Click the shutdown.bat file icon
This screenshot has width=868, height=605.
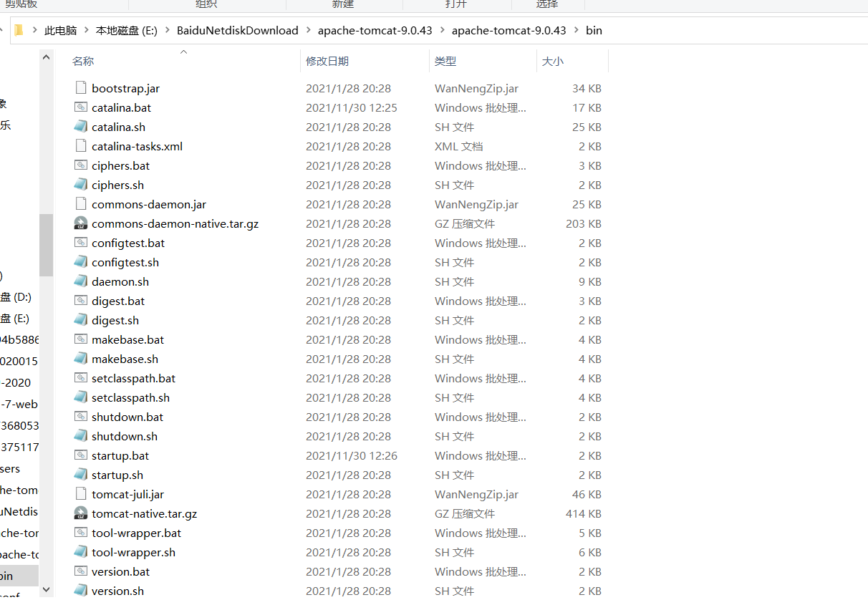pos(81,417)
